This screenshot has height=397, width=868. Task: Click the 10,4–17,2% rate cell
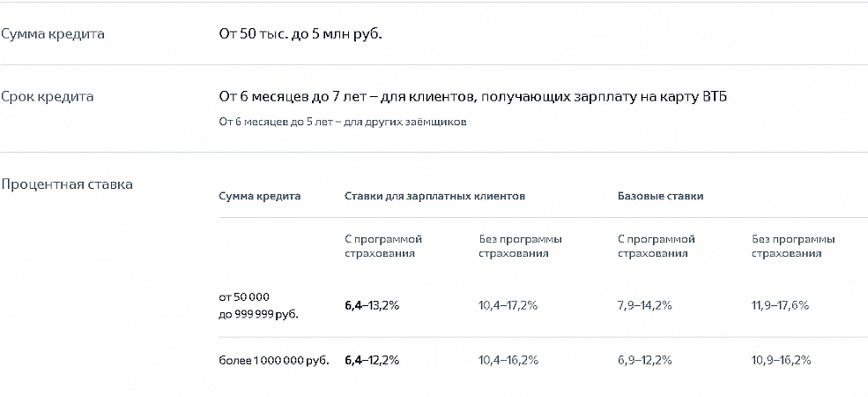(x=508, y=305)
